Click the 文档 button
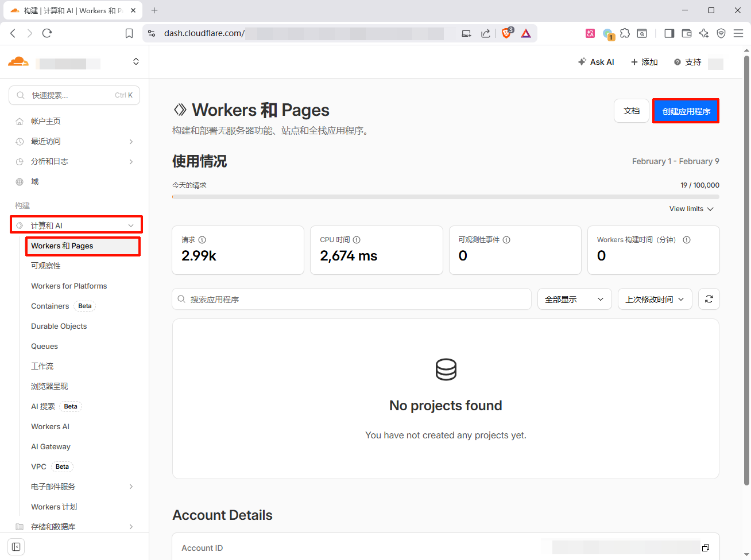Screen dimensions: 751x560 (x=632, y=111)
